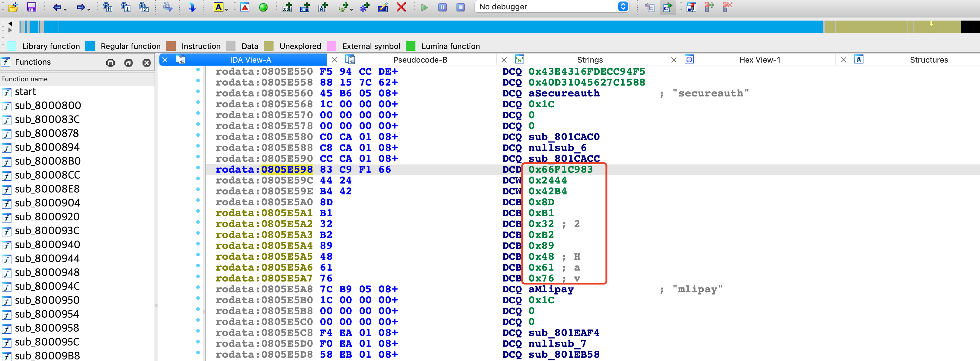Screen dimensions: 980x361
Task: Switch to the Pseudocode-B tab
Action: point(420,60)
